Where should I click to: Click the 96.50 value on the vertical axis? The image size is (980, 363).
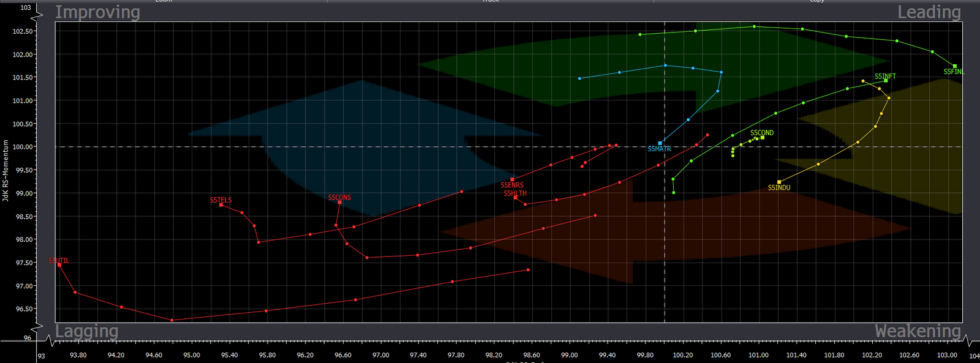point(23,309)
